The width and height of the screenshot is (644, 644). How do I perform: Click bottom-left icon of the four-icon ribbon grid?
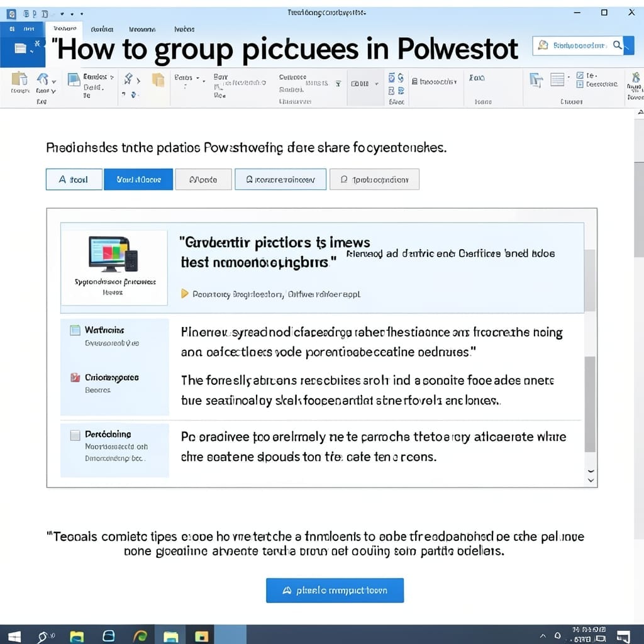click(x=391, y=91)
